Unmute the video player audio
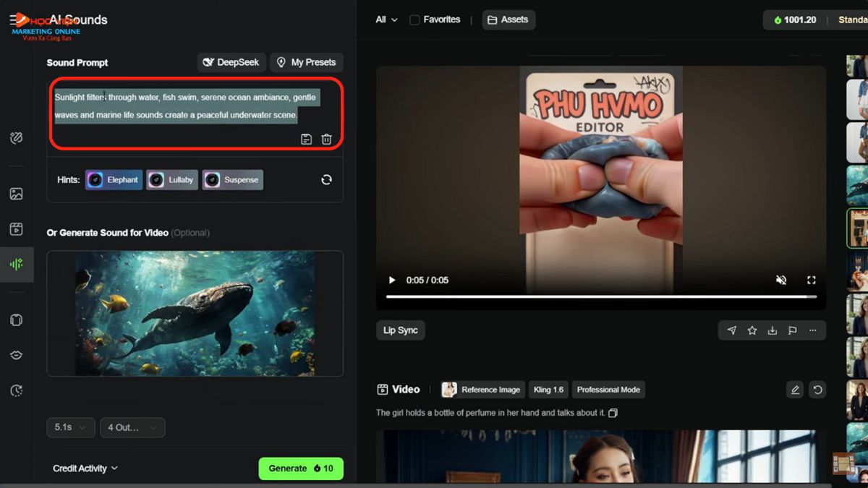868x488 pixels. (x=781, y=280)
